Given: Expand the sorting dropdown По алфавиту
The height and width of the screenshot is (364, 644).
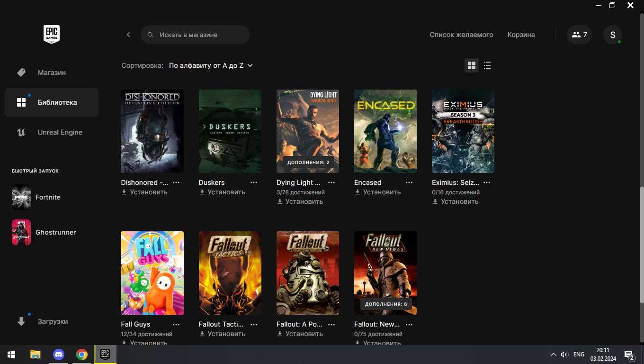Looking at the screenshot, I should click(x=211, y=65).
